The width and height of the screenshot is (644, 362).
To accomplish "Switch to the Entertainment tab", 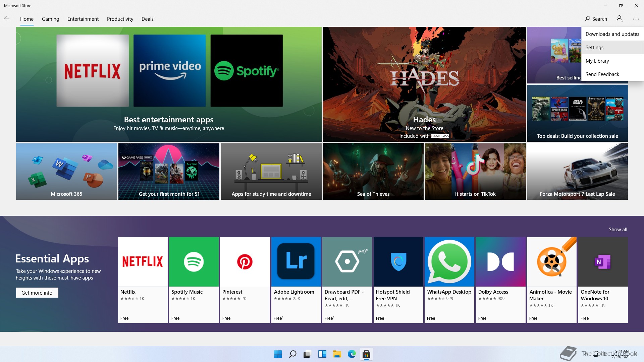I will [x=83, y=19].
